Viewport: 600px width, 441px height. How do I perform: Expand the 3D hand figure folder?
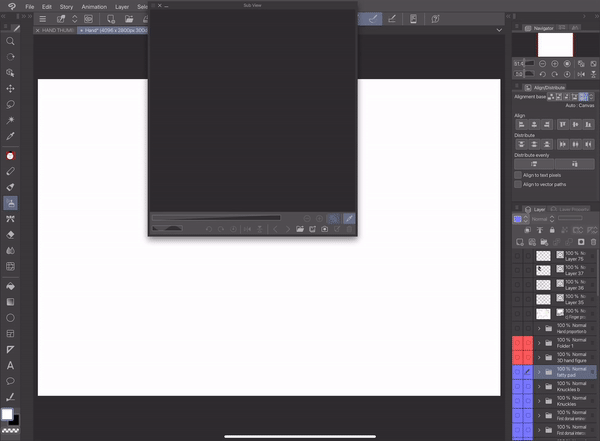pos(539,357)
